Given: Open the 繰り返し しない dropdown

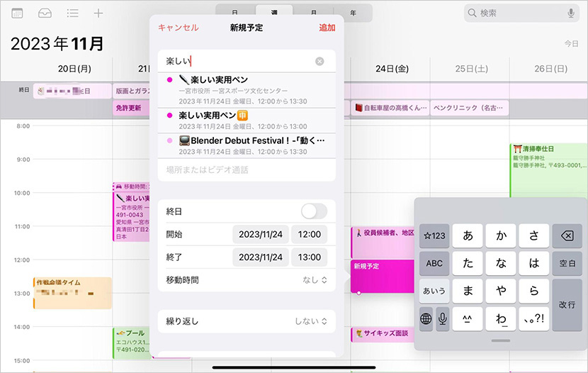Looking at the screenshot, I should (x=310, y=321).
